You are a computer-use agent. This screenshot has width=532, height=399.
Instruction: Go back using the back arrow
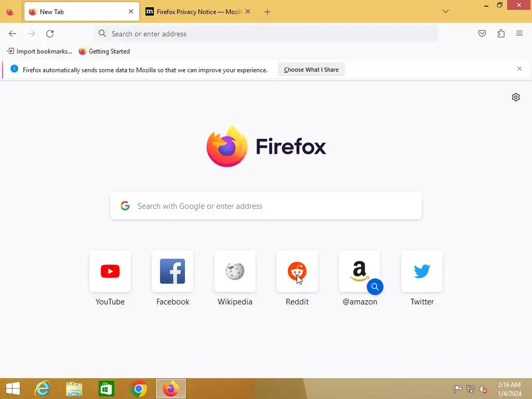click(x=12, y=34)
